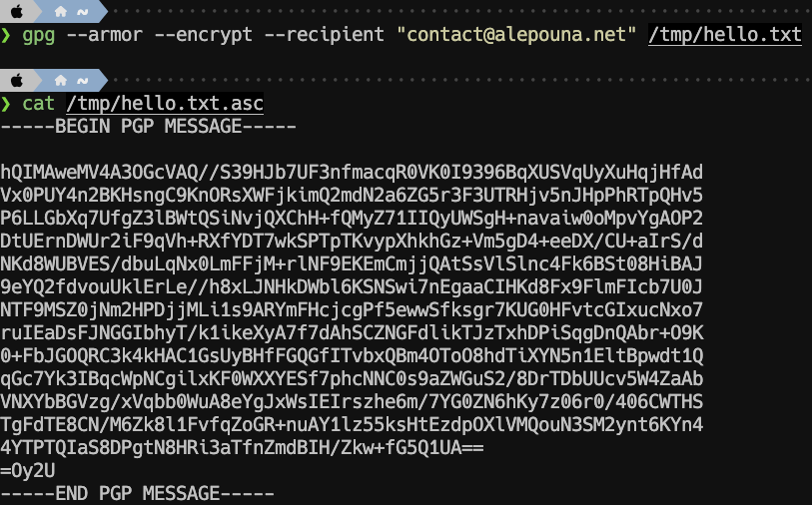Click the END PGP MESSAGE footer line
The width and height of the screenshot is (812, 505).
click(x=137, y=494)
